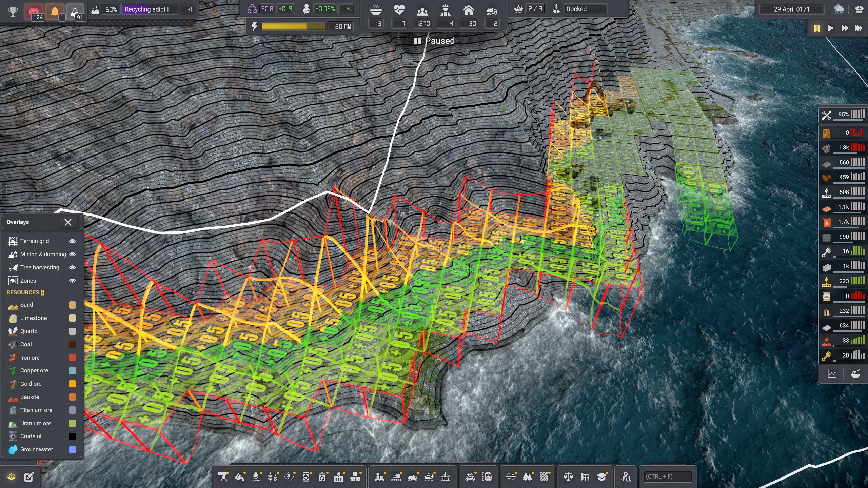Screen dimensions: 868x488
Task: Click the power and electricity build icon
Action: (x=289, y=477)
